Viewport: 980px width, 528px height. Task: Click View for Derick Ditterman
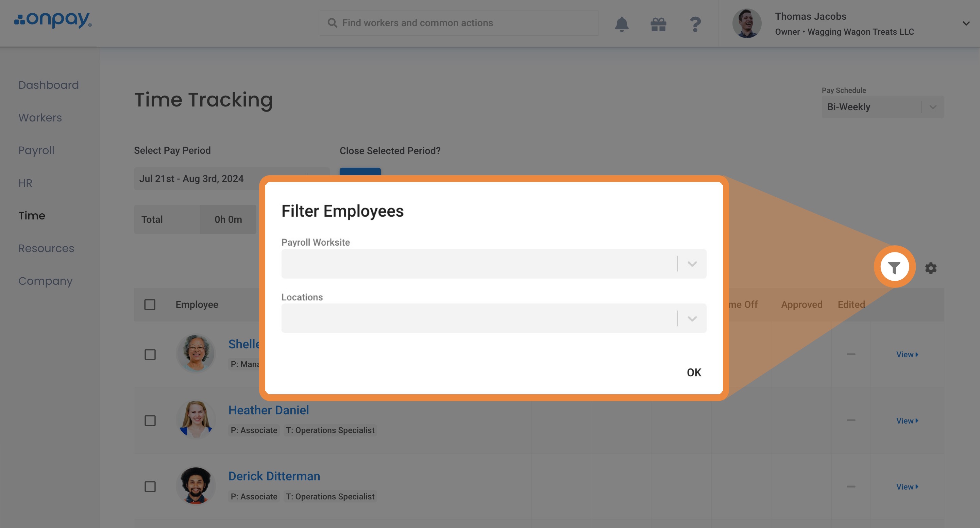(x=907, y=486)
